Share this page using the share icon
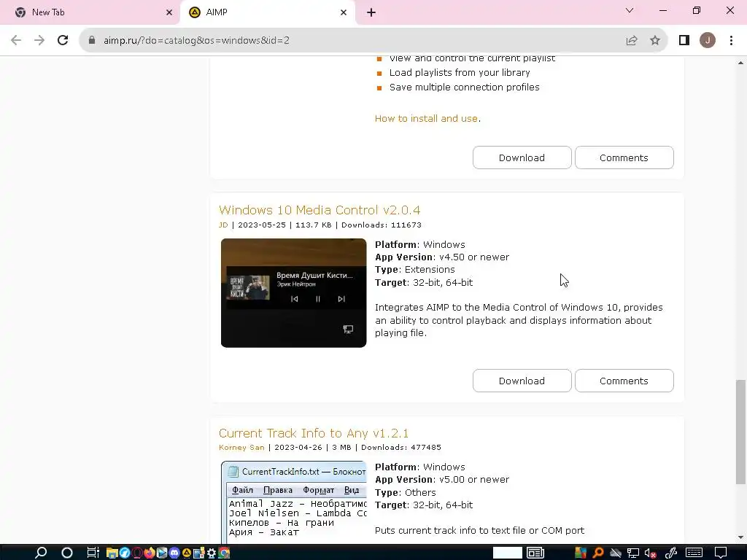The image size is (747, 560). pyautogui.click(x=632, y=41)
